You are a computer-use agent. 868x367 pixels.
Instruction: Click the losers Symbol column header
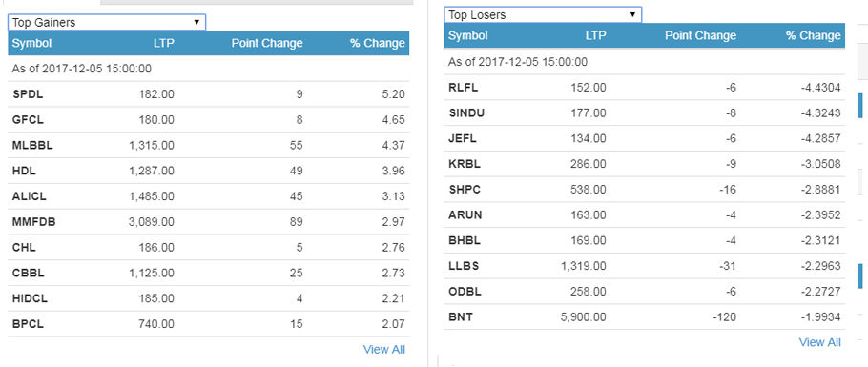tap(467, 35)
